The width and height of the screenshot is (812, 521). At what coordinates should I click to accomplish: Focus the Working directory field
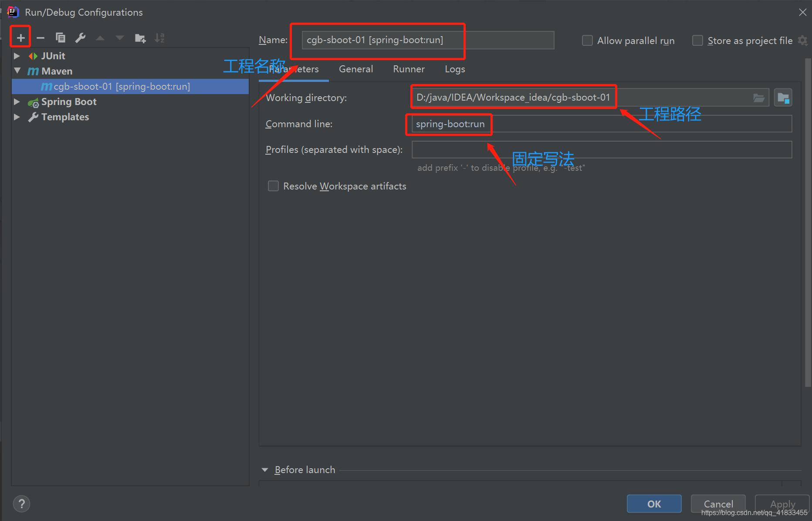coord(591,98)
